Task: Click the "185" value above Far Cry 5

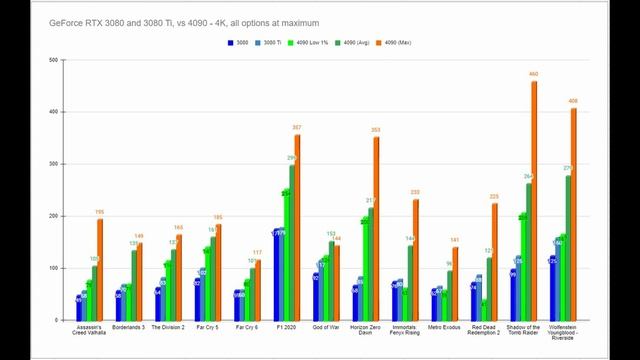Action: tap(218, 218)
